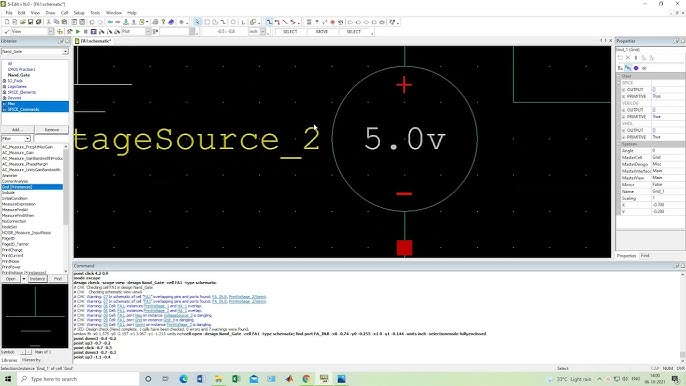
Task: Select SPICE_Elements in the library list
Action: click(21, 92)
